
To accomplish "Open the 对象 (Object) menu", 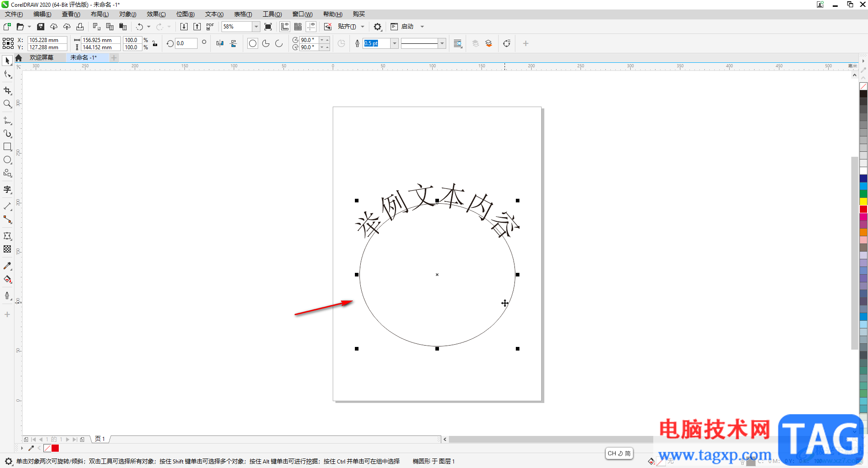I will [127, 14].
